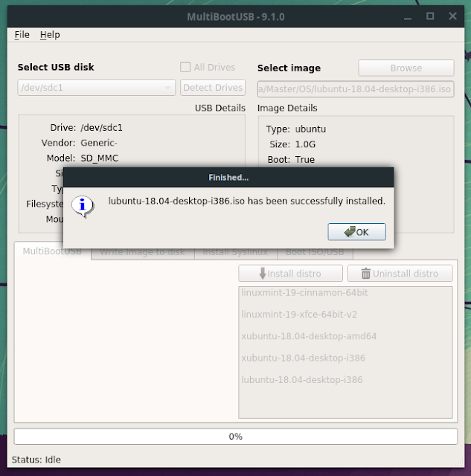This screenshot has height=476, width=471.
Task: Click the image Type ubuntu value
Action: tap(310, 129)
